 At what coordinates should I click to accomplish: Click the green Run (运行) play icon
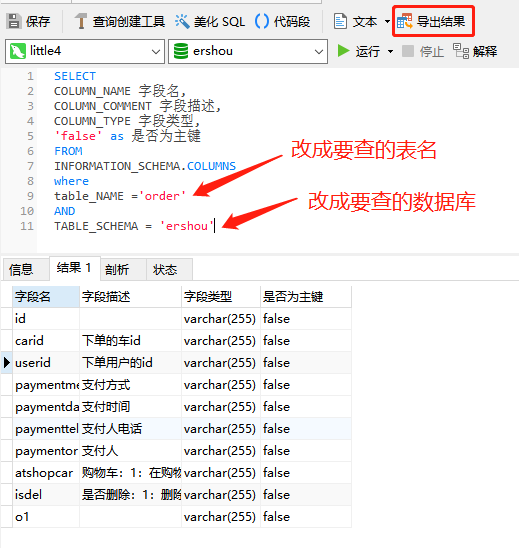pyautogui.click(x=344, y=51)
